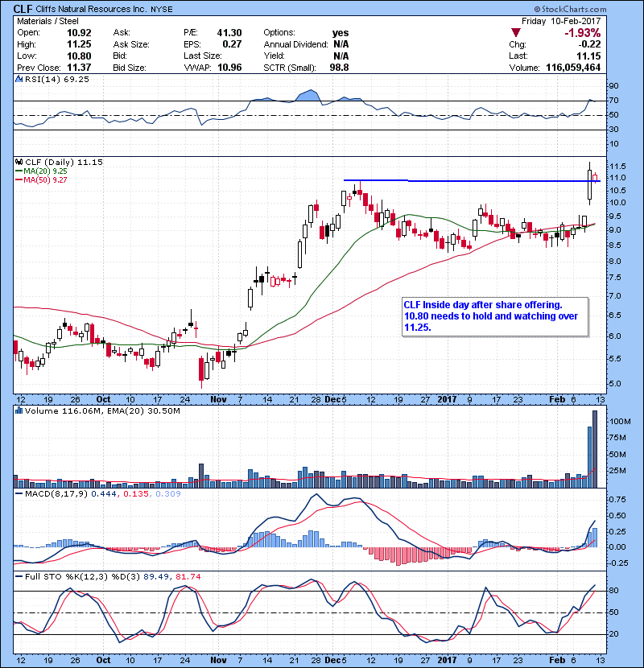Click the 80 stochastic axis label
This screenshot has width=644, height=668.
tap(614, 591)
